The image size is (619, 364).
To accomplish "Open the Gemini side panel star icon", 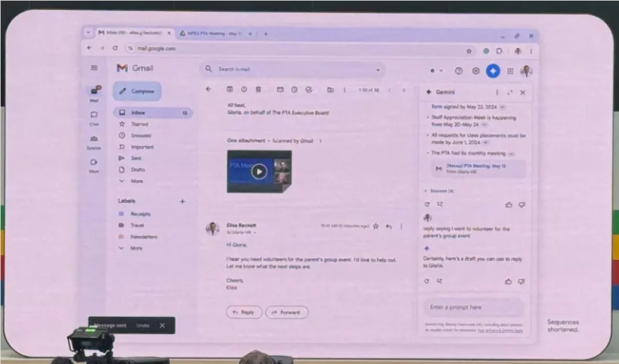I will click(493, 70).
